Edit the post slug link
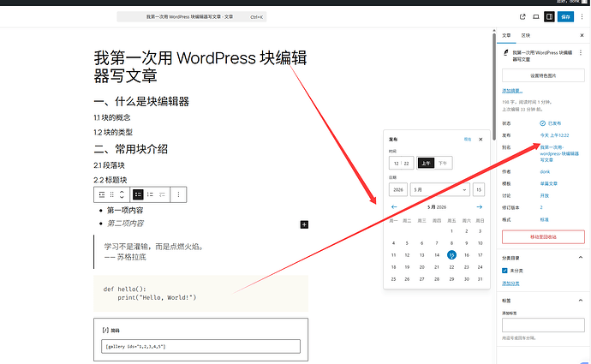Viewport: 591px width, 364px height. pyautogui.click(x=559, y=153)
